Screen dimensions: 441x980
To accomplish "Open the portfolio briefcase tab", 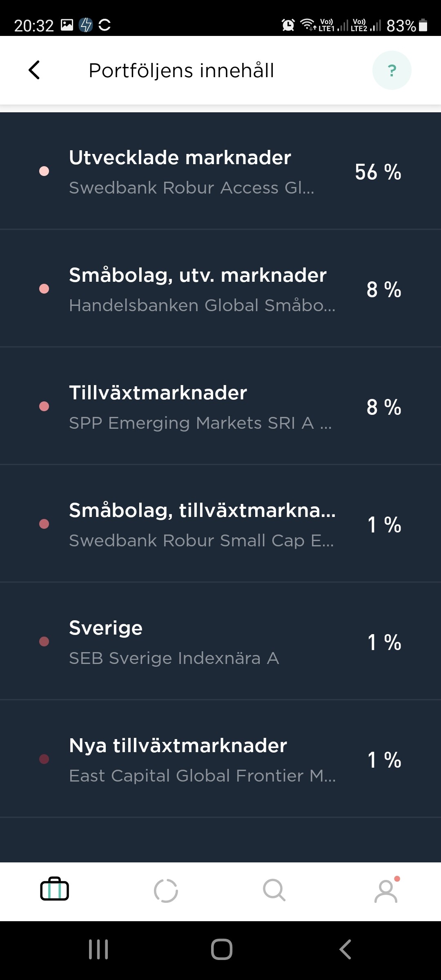I will tap(55, 889).
